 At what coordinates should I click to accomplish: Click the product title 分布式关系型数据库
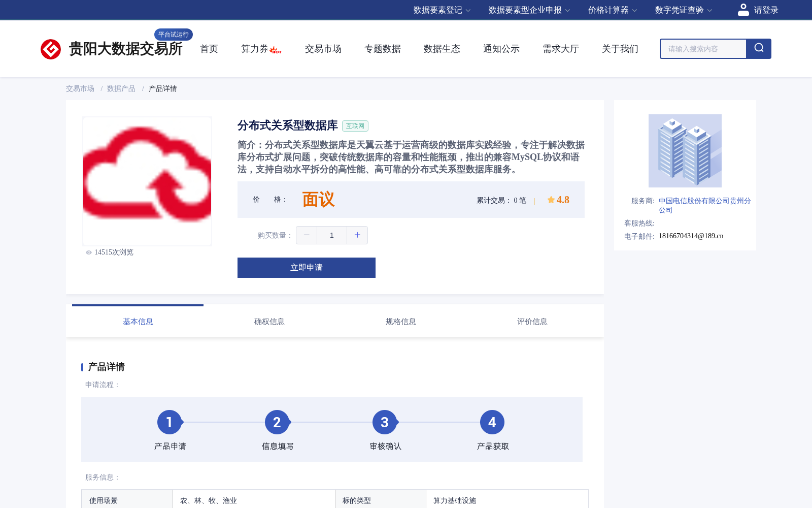tap(288, 125)
